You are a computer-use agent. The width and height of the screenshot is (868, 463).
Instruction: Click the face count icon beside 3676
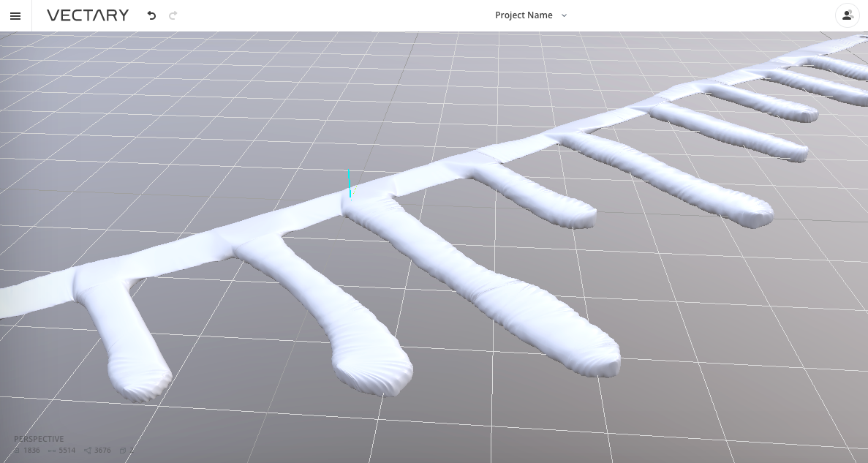pos(88,451)
